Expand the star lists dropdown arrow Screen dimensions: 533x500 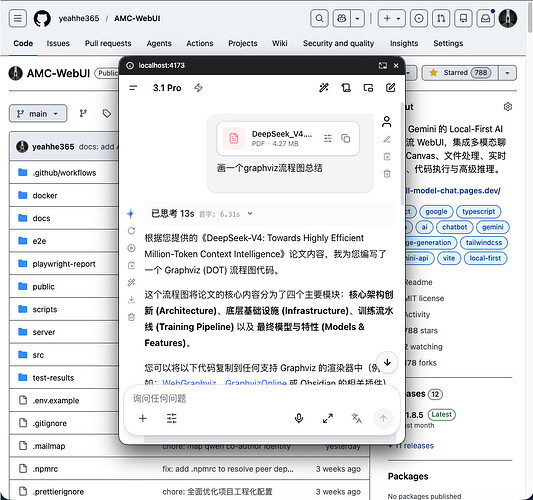point(507,73)
